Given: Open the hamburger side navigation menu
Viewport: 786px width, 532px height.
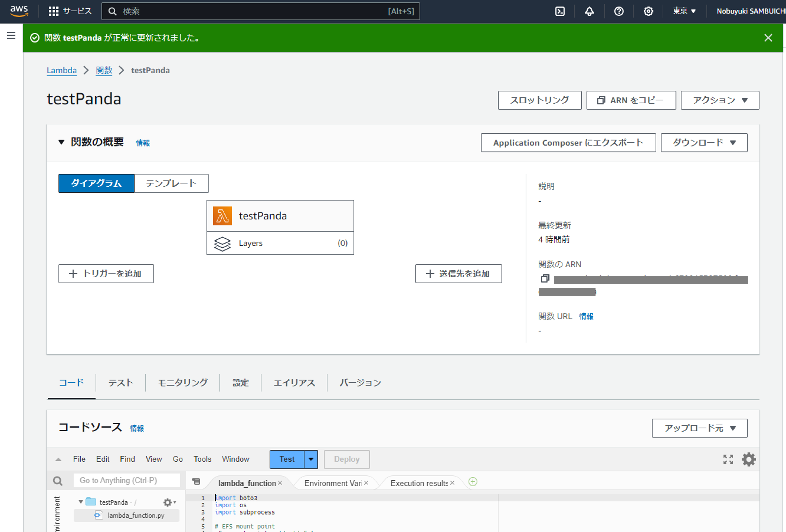Looking at the screenshot, I should tap(11, 36).
